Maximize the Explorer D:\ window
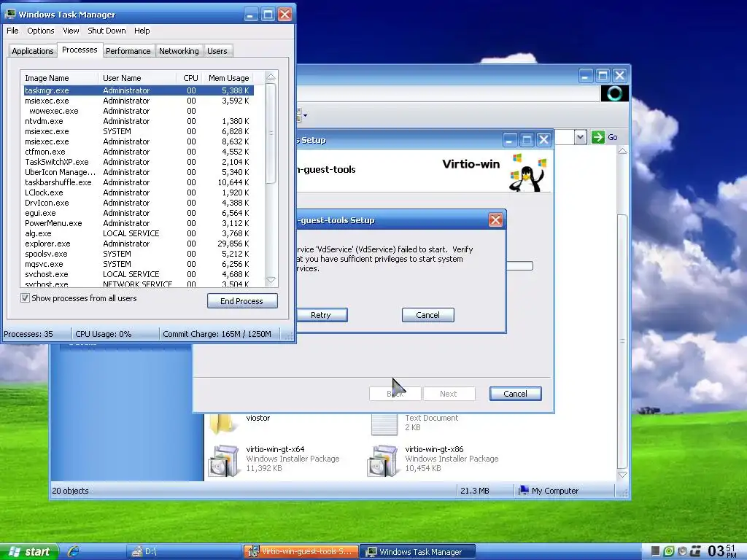This screenshot has height=560, width=747. tap(603, 75)
